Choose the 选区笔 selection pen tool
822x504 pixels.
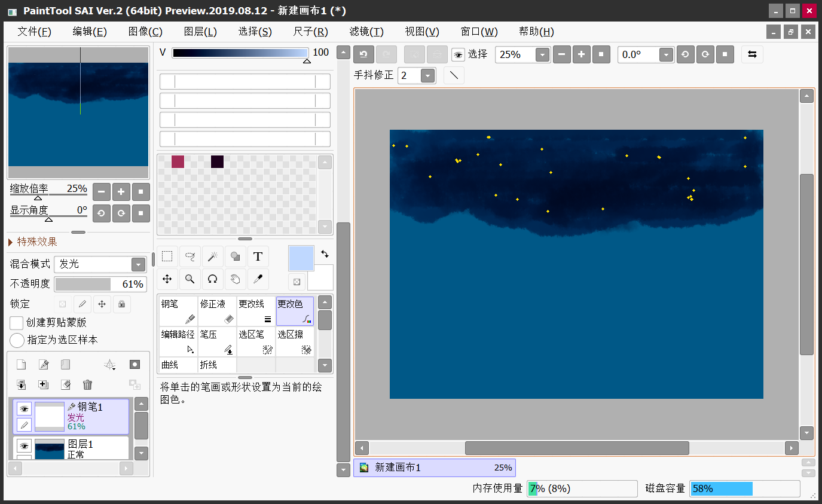click(255, 341)
